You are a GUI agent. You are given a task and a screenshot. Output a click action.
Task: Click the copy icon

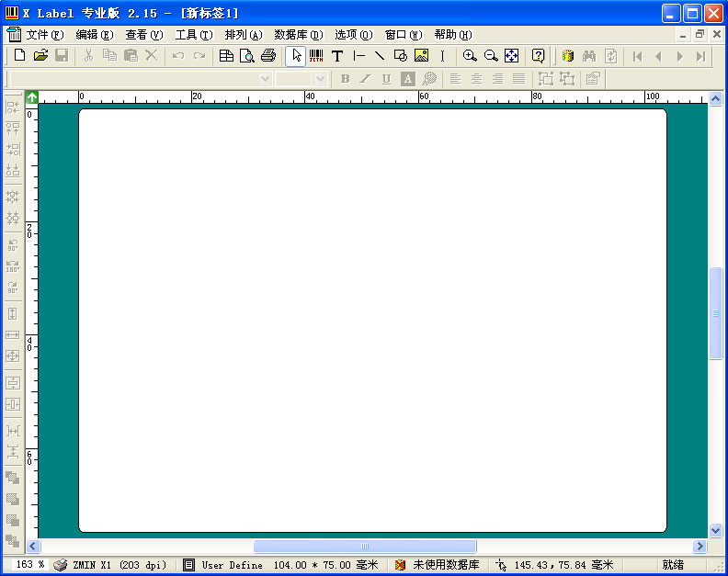[109, 56]
